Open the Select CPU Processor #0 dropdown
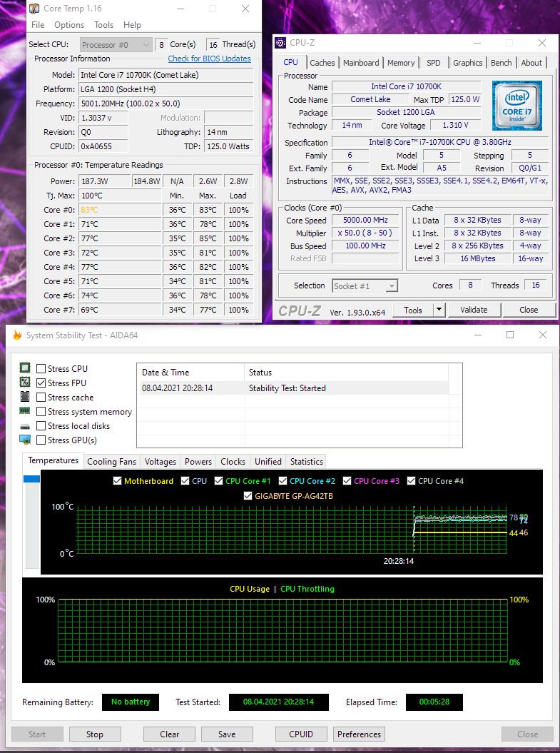 pos(116,45)
